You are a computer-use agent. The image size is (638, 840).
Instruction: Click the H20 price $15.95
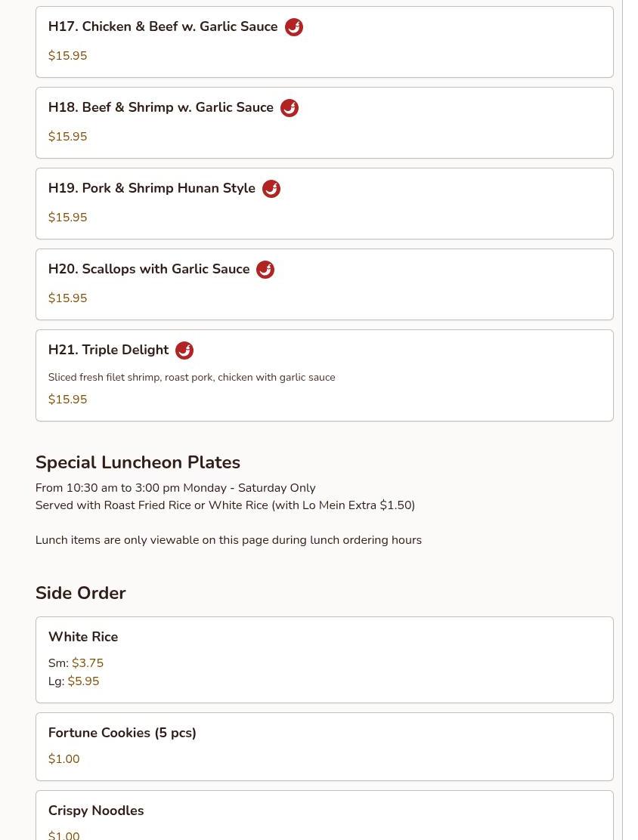tap(67, 298)
